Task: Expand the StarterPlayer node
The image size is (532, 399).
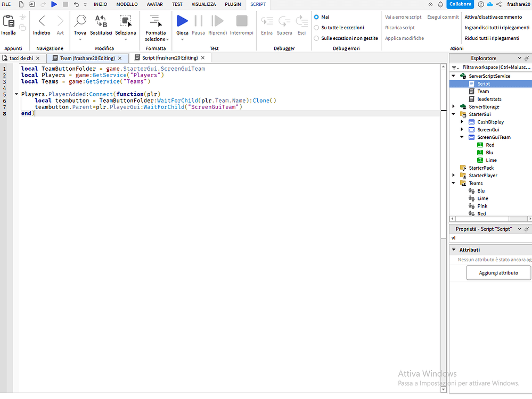Action: [x=454, y=175]
